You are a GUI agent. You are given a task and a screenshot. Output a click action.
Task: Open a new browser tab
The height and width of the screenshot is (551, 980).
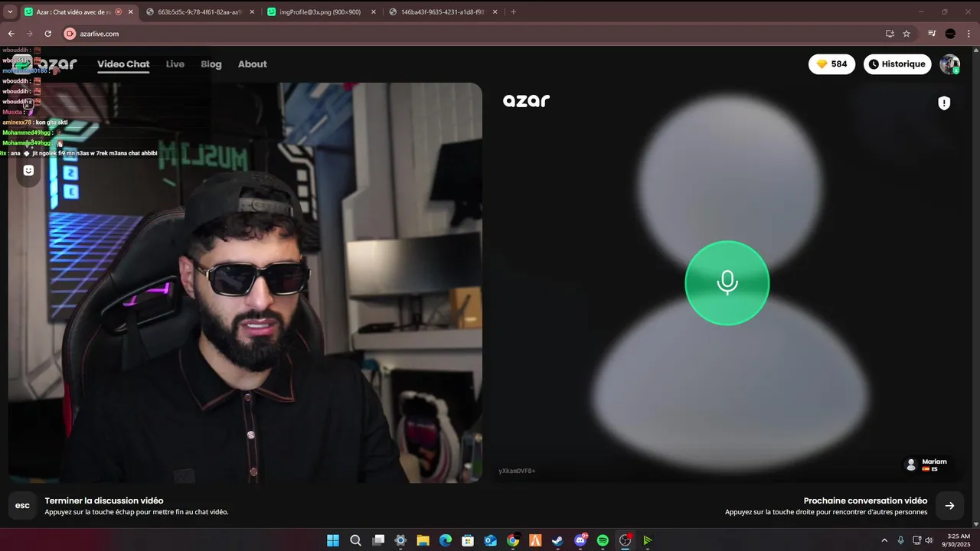tap(513, 11)
